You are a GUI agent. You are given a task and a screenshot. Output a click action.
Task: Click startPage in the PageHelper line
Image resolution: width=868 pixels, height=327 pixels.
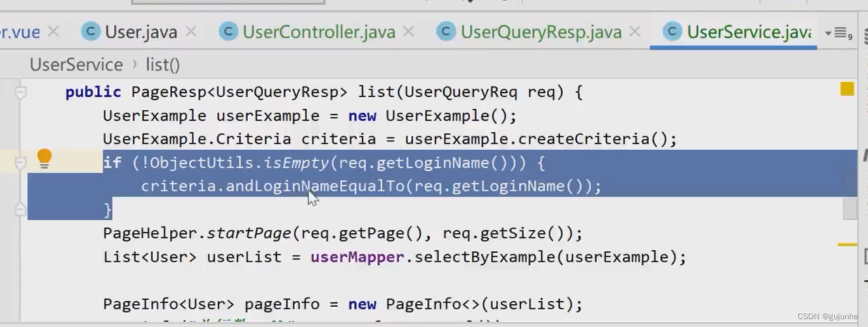[x=250, y=233]
